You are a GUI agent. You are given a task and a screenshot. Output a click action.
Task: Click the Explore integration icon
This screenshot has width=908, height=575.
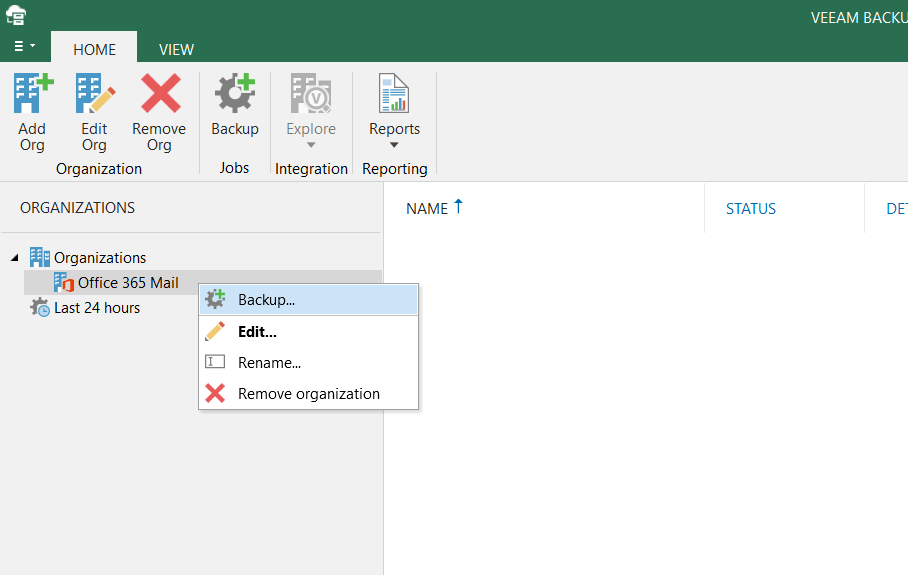coord(311,95)
